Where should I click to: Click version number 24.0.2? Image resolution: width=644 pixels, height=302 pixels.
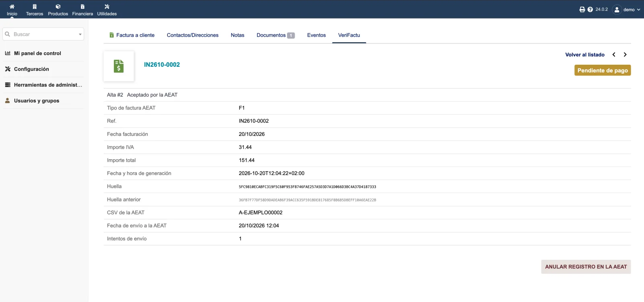point(602,9)
